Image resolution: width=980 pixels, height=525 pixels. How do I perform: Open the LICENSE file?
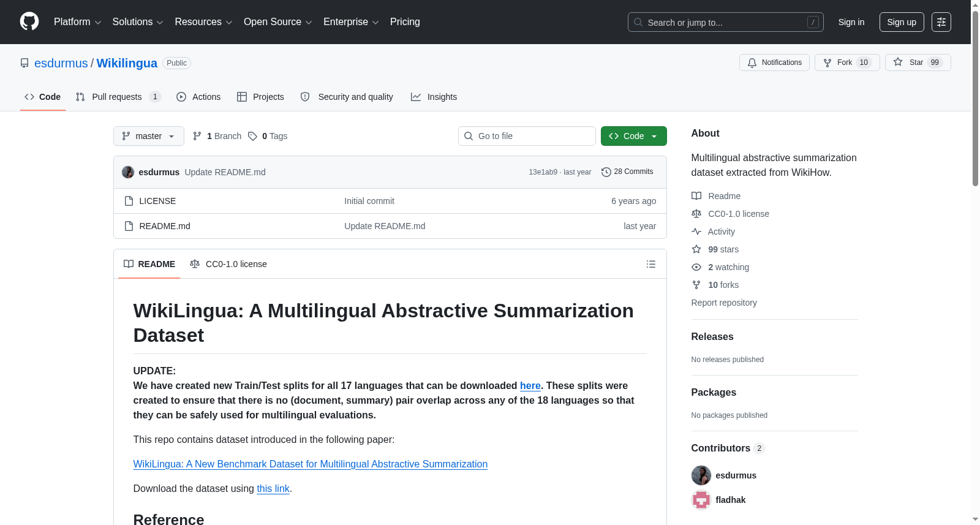[x=157, y=201]
